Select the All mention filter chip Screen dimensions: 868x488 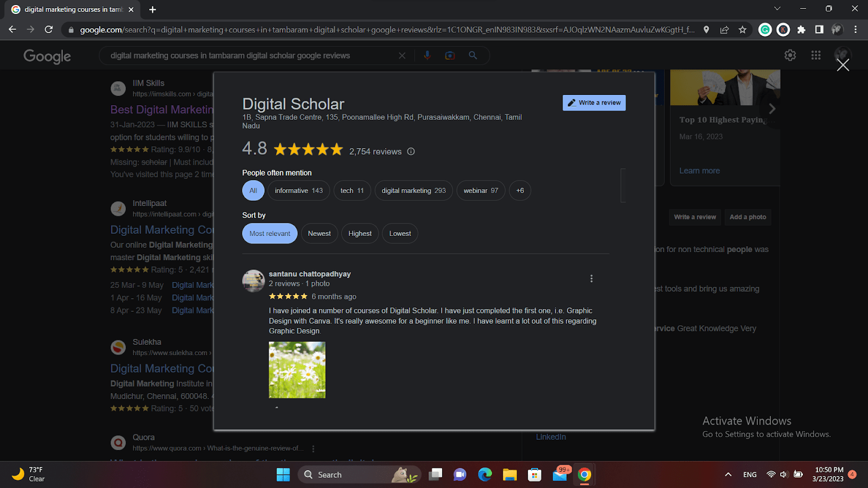(x=253, y=190)
